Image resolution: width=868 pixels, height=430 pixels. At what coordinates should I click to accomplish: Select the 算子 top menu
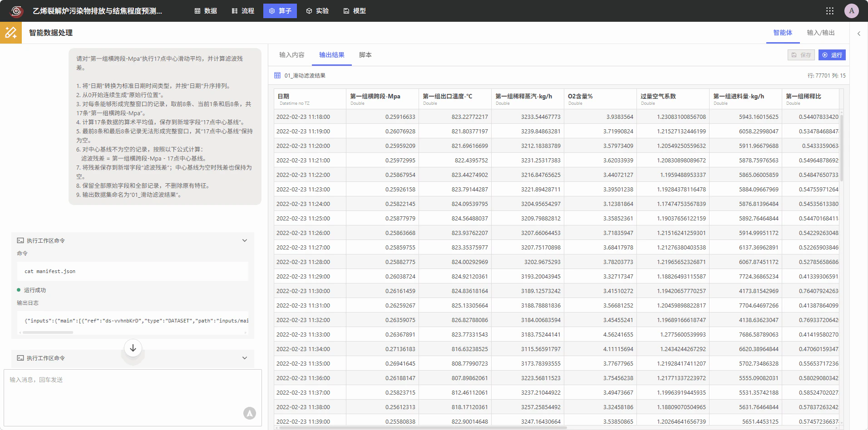[280, 11]
